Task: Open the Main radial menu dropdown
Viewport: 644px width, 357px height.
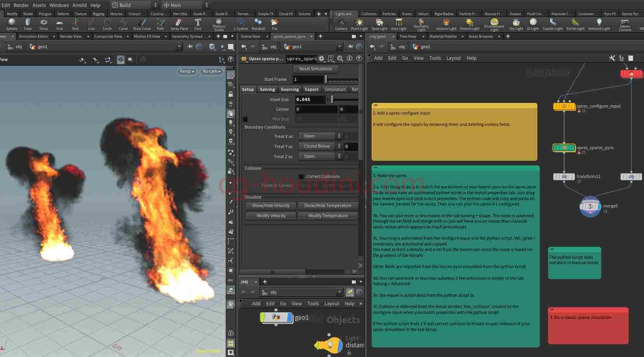Action: tap(186, 5)
